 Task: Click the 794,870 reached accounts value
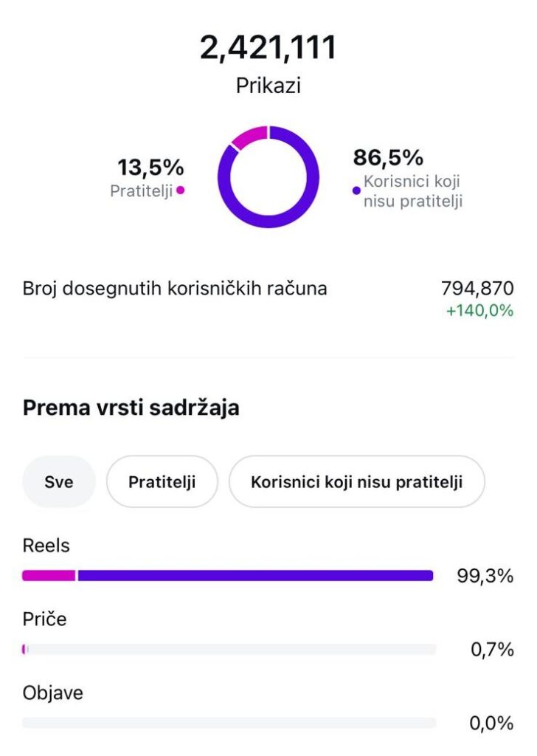coord(477,289)
